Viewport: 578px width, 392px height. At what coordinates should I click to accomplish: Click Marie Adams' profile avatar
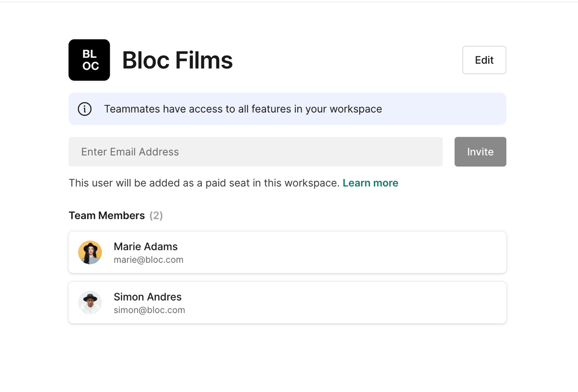[x=90, y=253]
